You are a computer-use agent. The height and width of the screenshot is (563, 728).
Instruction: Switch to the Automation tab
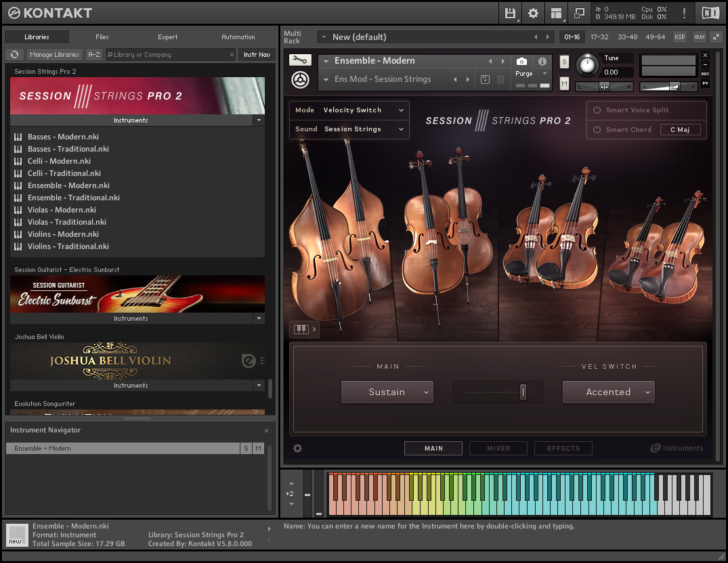pyautogui.click(x=238, y=37)
